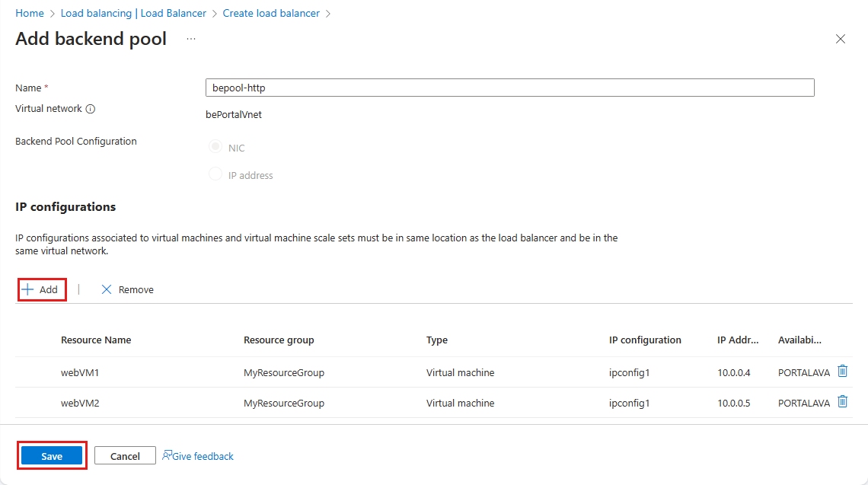
Task: Select the NIC radio button
Action: point(215,146)
